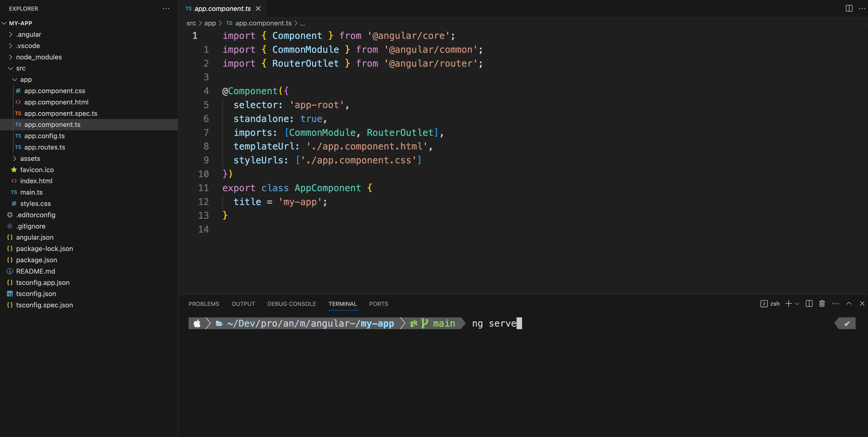Viewport: 868px width, 437px height.
Task: Open tsconfig.app.json in the explorer
Action: [x=43, y=282]
